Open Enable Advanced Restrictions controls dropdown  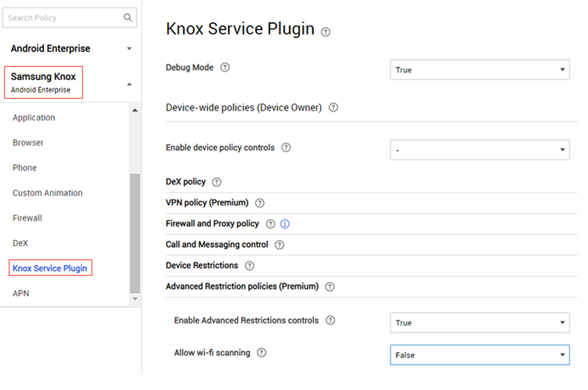pos(480,323)
